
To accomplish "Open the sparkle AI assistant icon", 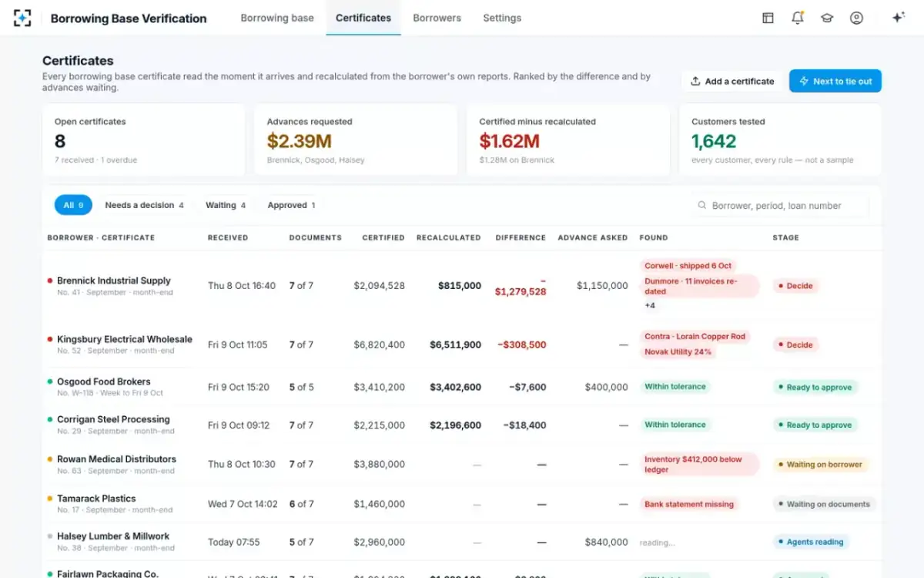I will (x=898, y=18).
